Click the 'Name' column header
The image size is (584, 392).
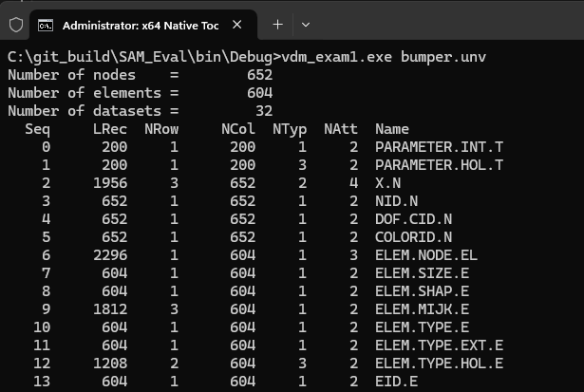(x=392, y=128)
